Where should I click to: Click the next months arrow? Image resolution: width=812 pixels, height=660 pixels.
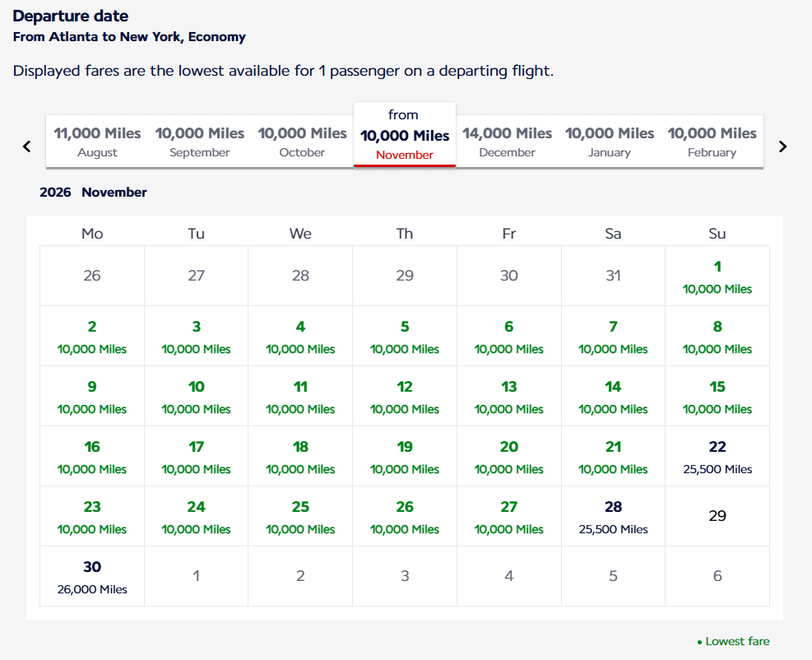pyautogui.click(x=782, y=146)
